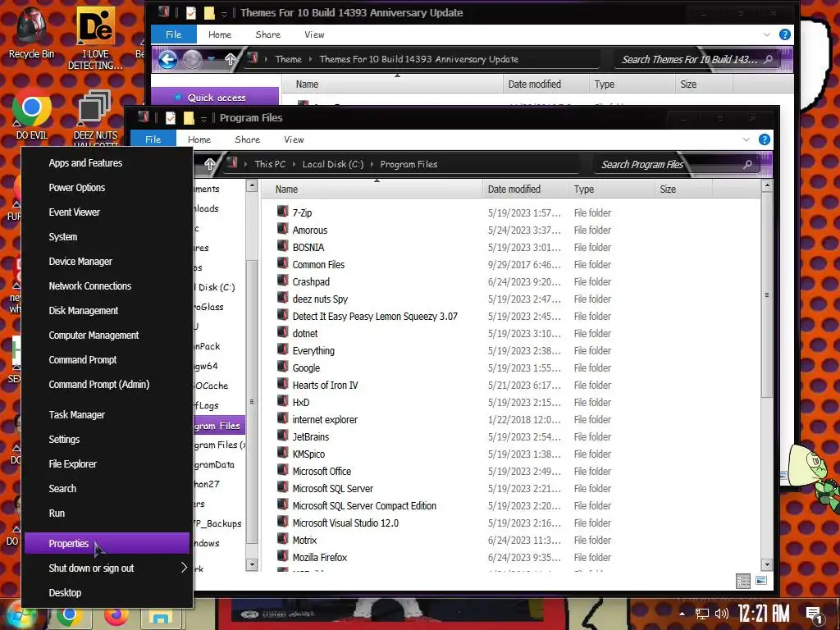Select the Amorous folder icon
Image resolution: width=840 pixels, height=630 pixels.
[x=283, y=230]
